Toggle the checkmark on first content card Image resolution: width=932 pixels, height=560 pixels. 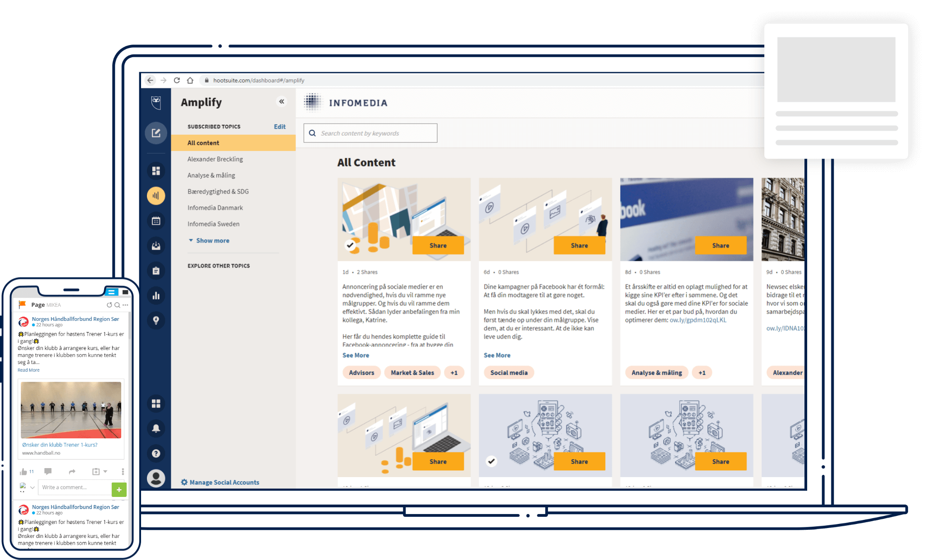tap(350, 246)
